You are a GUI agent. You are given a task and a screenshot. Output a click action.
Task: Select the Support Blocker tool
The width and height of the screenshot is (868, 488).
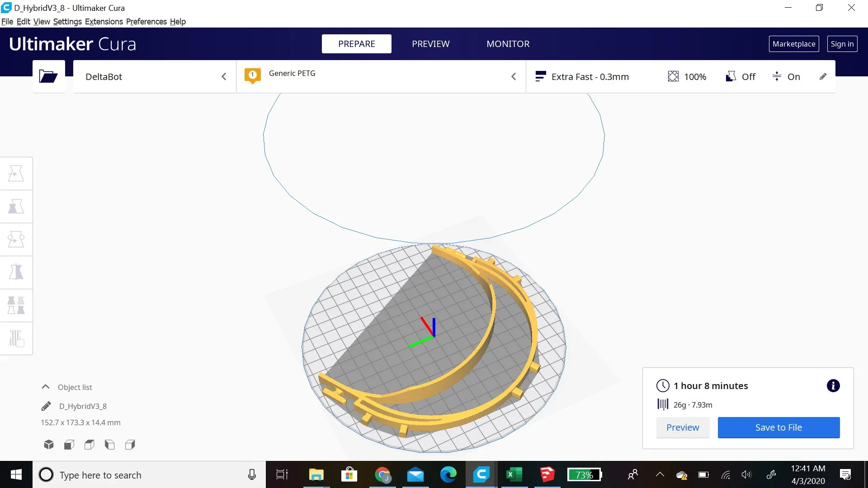tap(16, 338)
